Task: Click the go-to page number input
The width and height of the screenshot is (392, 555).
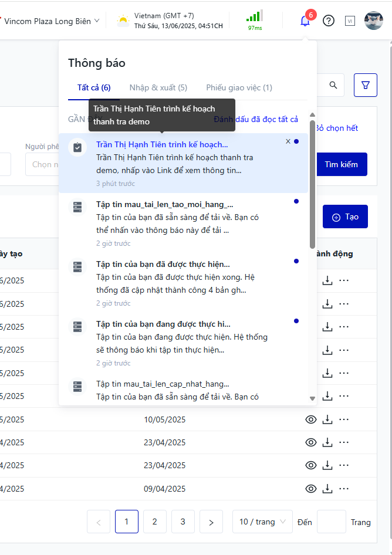Action: pos(332,522)
